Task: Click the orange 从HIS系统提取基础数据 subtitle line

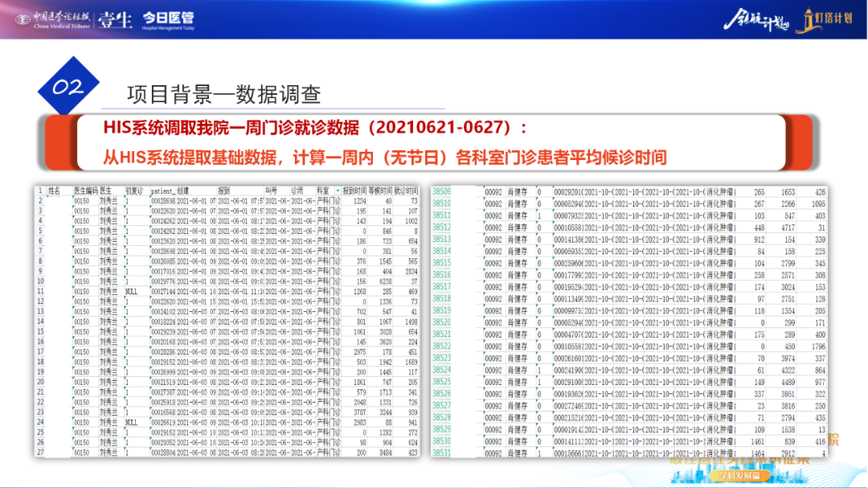Action: [385, 157]
